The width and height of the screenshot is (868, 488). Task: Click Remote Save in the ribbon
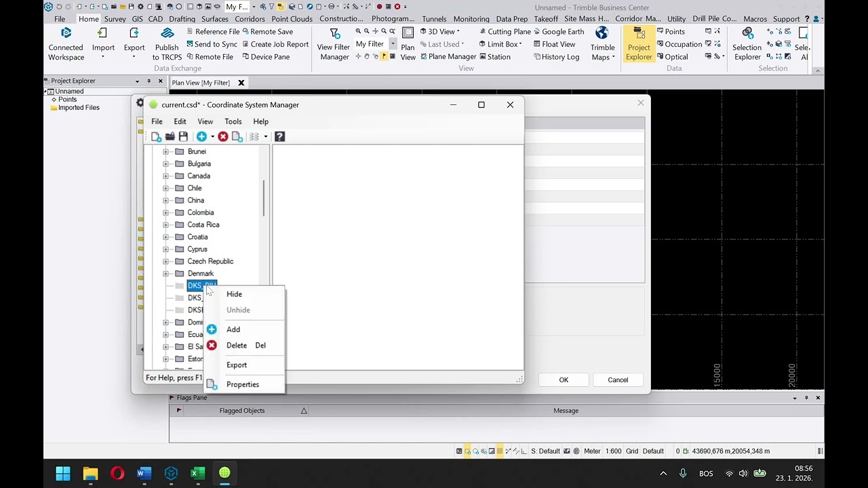[267, 32]
